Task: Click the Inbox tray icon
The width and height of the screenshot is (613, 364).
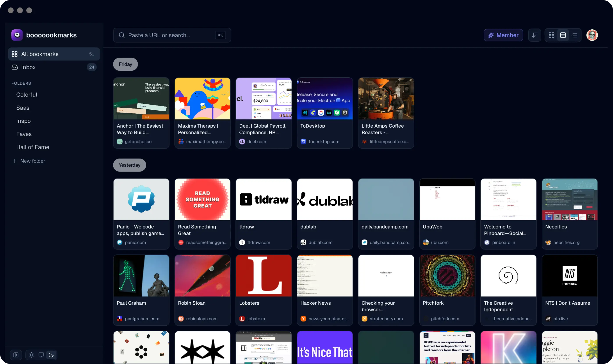Action: [x=15, y=67]
